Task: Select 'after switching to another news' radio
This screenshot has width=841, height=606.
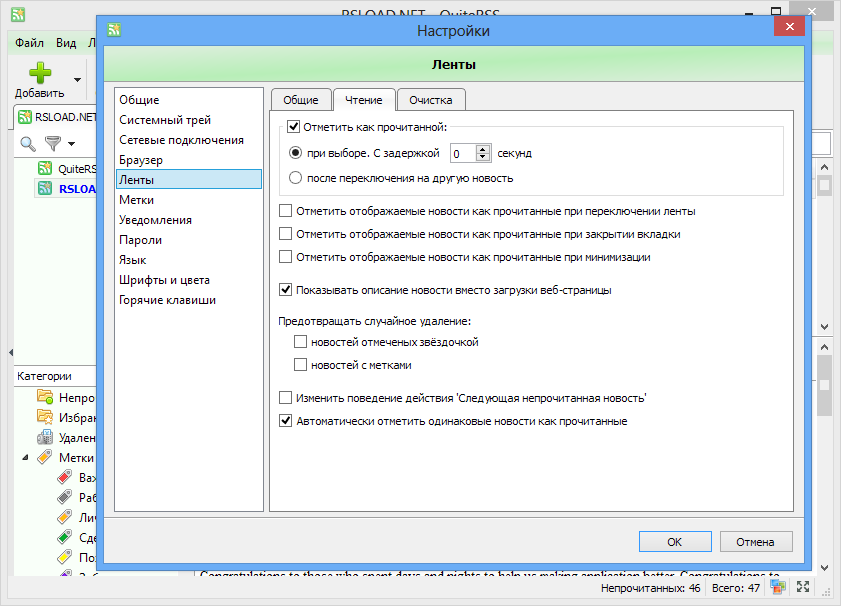Action: [x=295, y=178]
